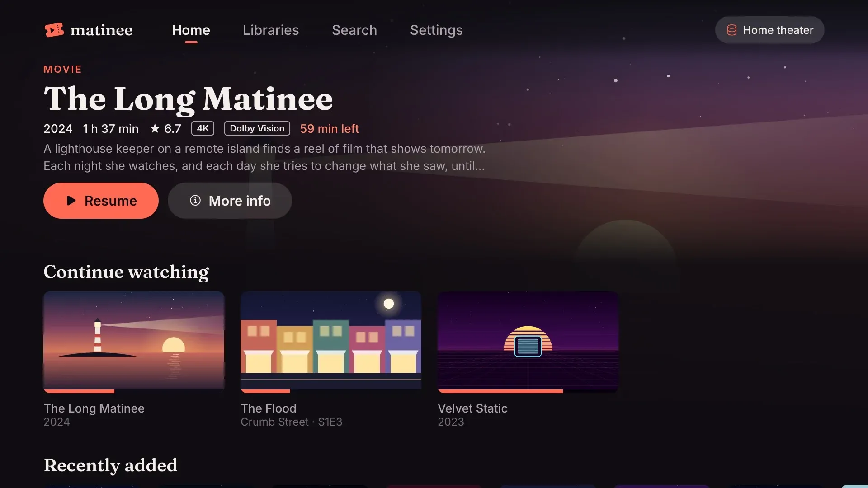Click the 'Continue watching' heading
868x488 pixels.
point(126,272)
